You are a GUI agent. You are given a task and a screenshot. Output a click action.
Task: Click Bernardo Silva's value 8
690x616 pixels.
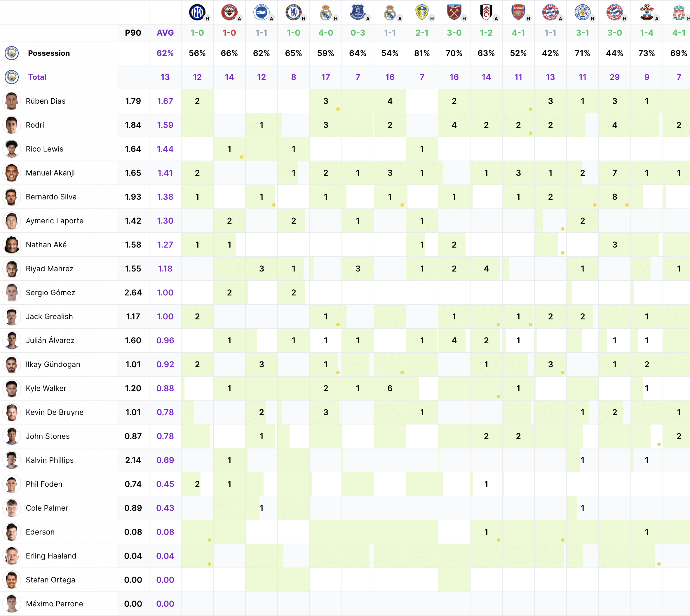coord(614,197)
